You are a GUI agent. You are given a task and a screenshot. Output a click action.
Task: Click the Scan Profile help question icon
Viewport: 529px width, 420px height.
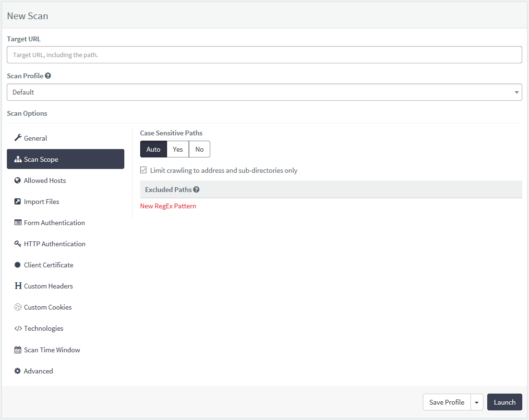(x=48, y=76)
